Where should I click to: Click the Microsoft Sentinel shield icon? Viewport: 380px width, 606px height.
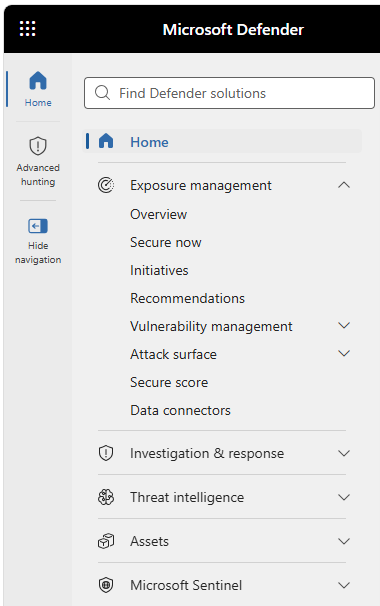(x=106, y=585)
